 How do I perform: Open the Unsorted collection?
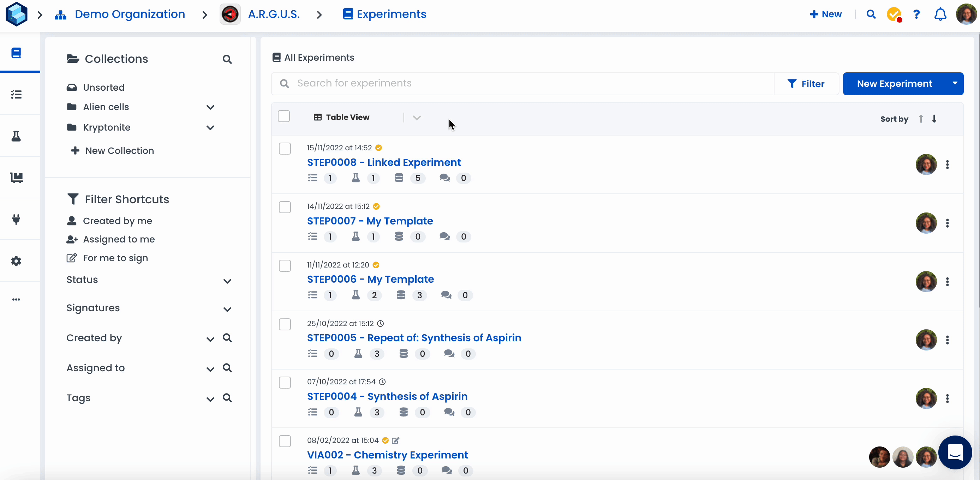[103, 88]
